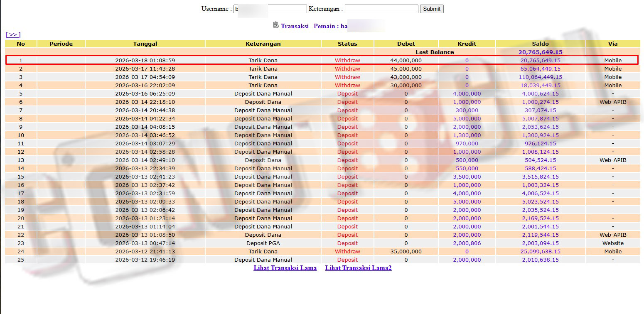Click date 2026-03-12 19:46:19
644x314 pixels.
click(x=145, y=260)
